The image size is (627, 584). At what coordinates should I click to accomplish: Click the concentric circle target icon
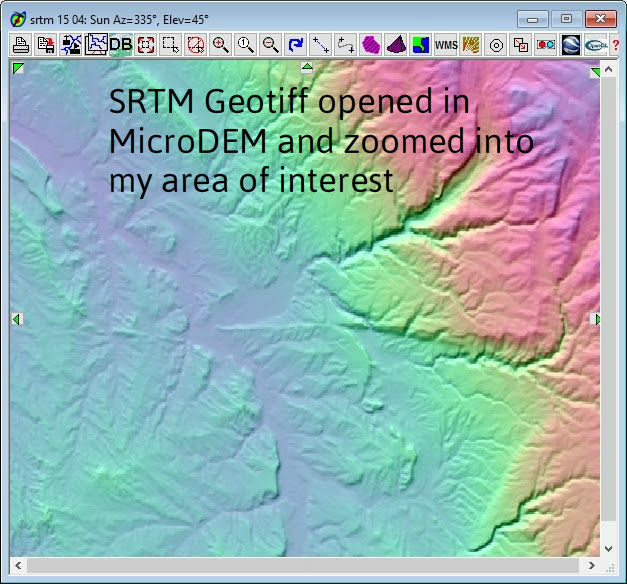tap(496, 45)
